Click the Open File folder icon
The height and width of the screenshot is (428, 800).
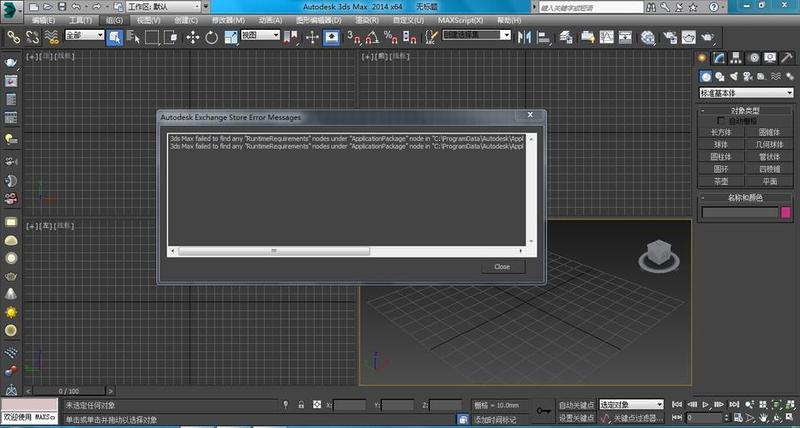(x=47, y=7)
